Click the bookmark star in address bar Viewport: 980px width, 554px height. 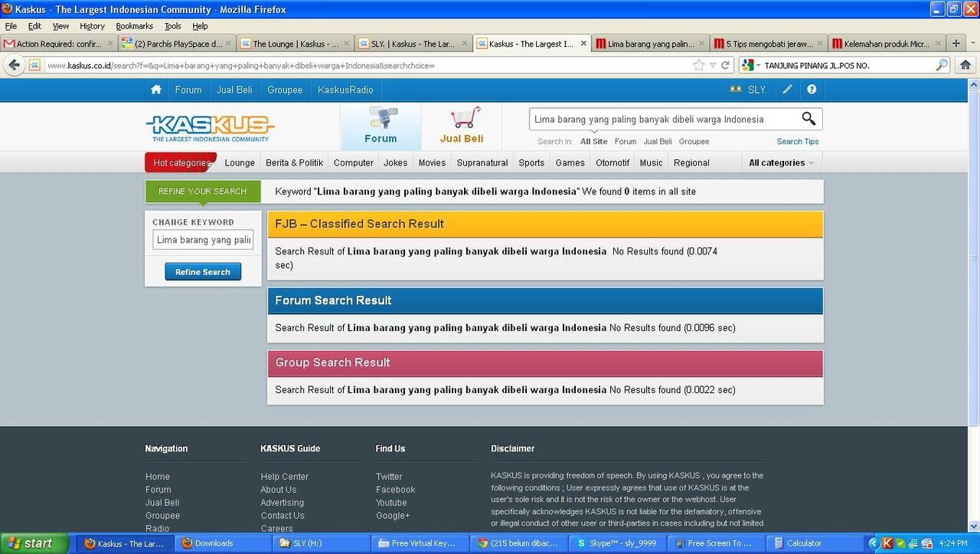point(698,65)
